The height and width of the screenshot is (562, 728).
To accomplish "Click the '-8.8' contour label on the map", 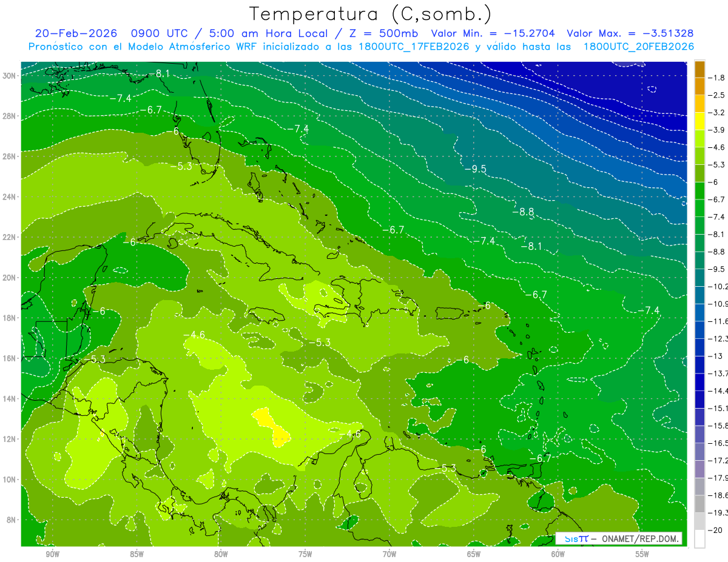I will 523,212.
